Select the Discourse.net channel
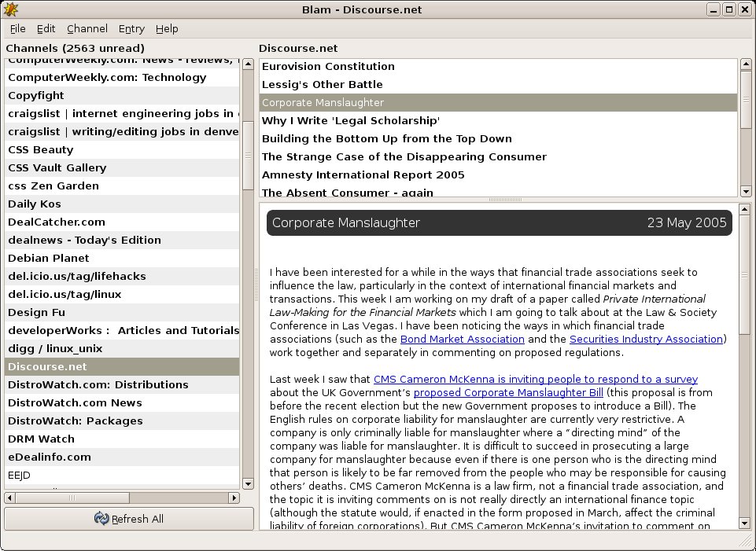This screenshot has height=551, width=756. point(122,366)
